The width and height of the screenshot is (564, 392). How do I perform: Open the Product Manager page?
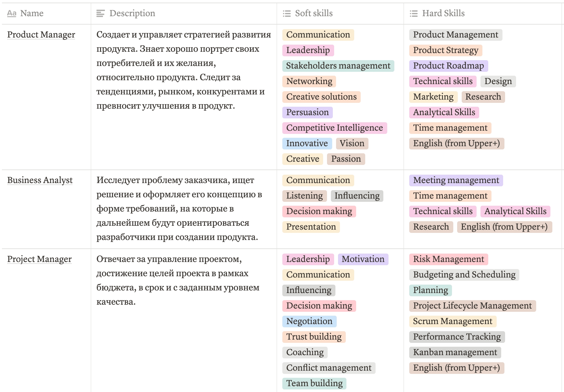41,35
